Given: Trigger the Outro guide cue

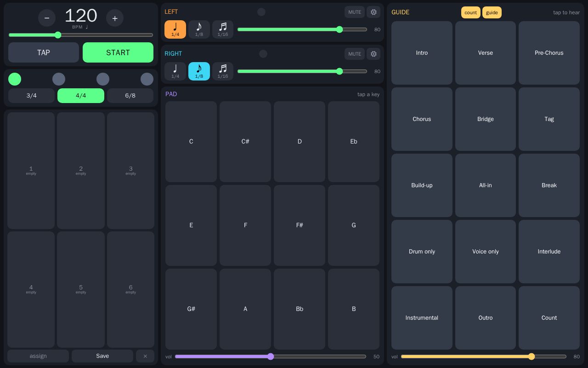Looking at the screenshot, I should pos(486,318).
